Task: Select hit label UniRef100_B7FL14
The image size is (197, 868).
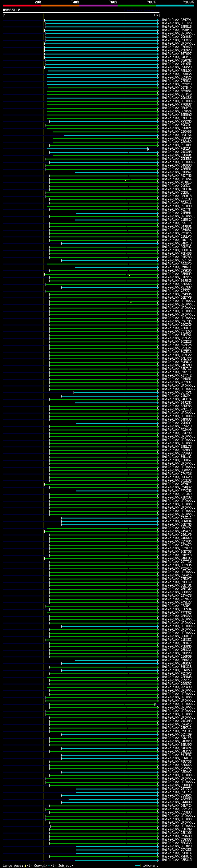Action: (177, 118)
